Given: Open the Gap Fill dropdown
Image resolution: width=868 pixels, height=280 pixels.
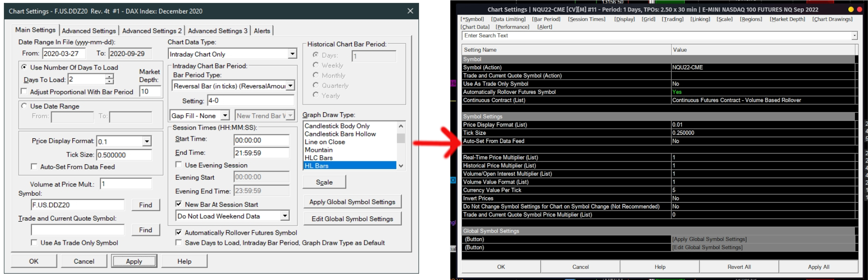Looking at the screenshot, I should [225, 116].
